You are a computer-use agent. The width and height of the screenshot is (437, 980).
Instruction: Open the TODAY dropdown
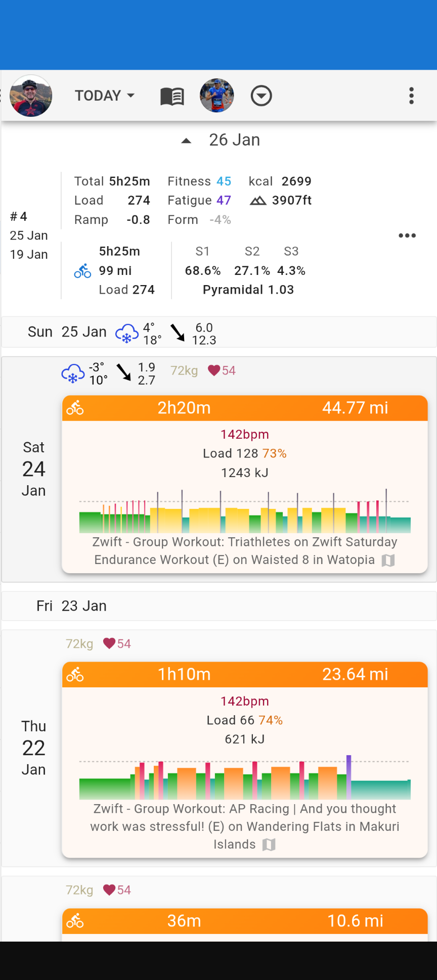[x=105, y=96]
